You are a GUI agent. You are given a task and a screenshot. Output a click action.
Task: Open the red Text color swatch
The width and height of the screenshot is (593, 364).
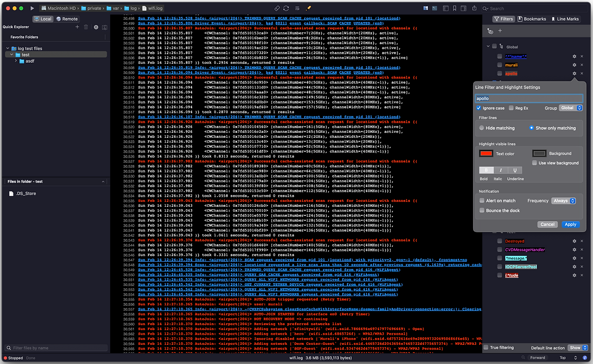coord(486,154)
